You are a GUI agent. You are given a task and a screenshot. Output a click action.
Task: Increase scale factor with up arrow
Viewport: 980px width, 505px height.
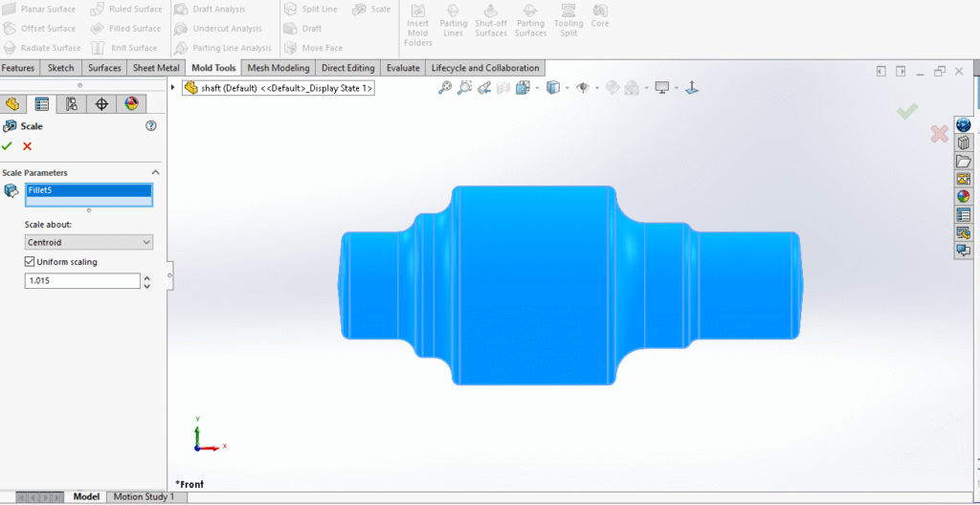(146, 277)
